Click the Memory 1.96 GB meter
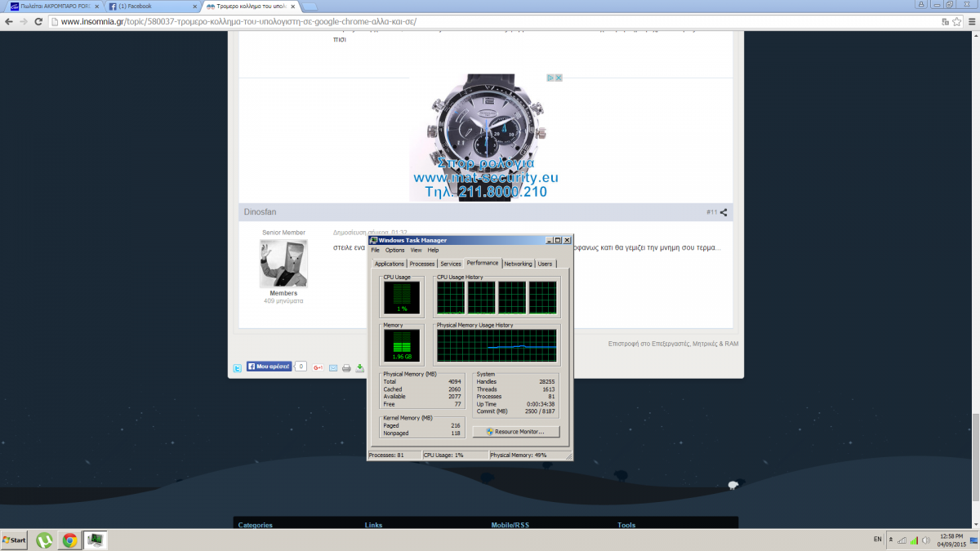 (x=401, y=345)
